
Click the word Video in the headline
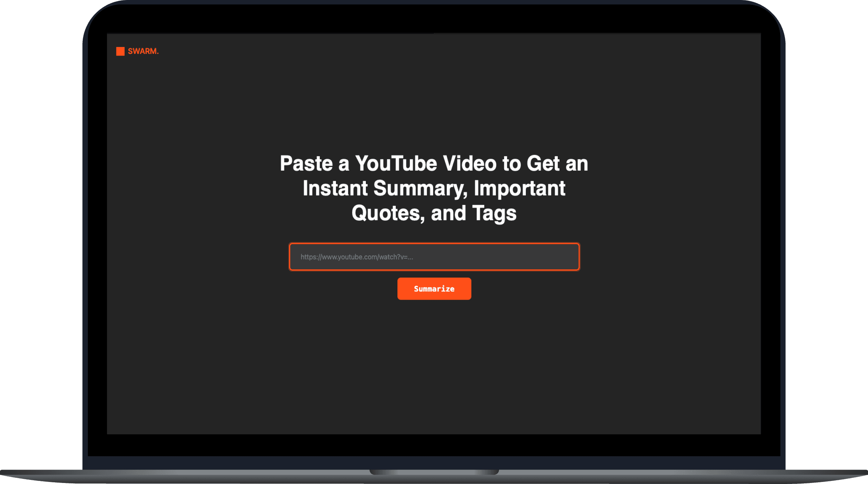[x=470, y=163]
